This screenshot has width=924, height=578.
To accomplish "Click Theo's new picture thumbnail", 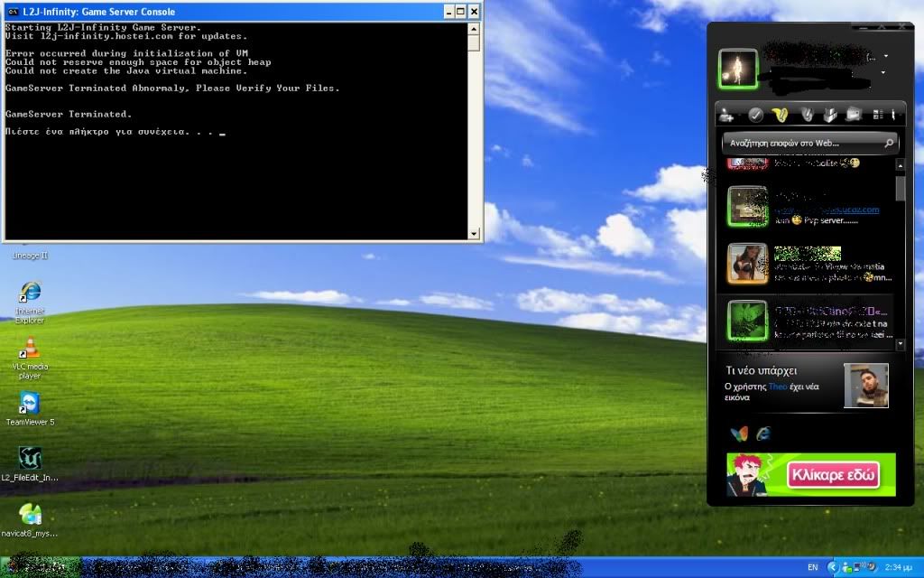I will pos(866,386).
